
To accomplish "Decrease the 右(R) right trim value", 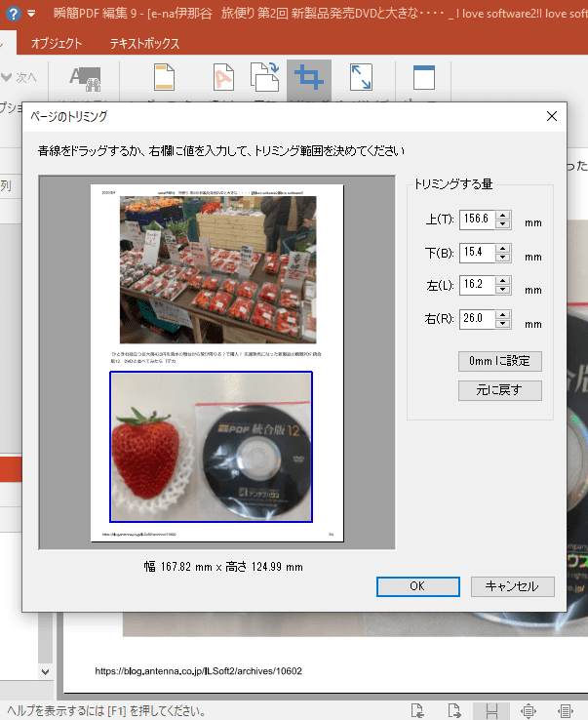I will [x=503, y=323].
